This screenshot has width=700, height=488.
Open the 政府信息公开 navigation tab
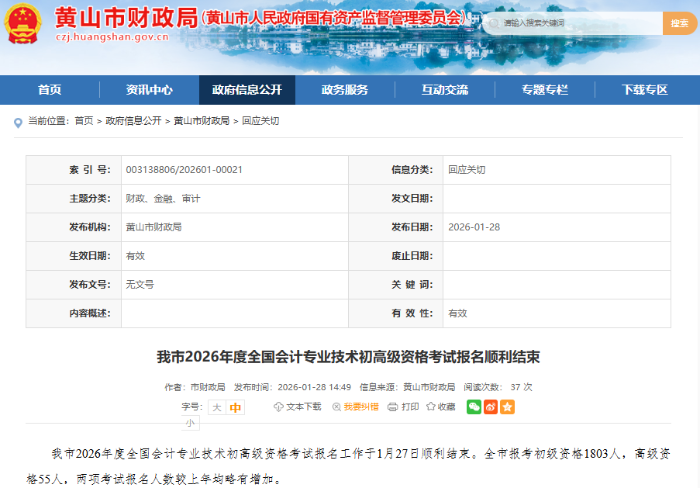point(247,90)
